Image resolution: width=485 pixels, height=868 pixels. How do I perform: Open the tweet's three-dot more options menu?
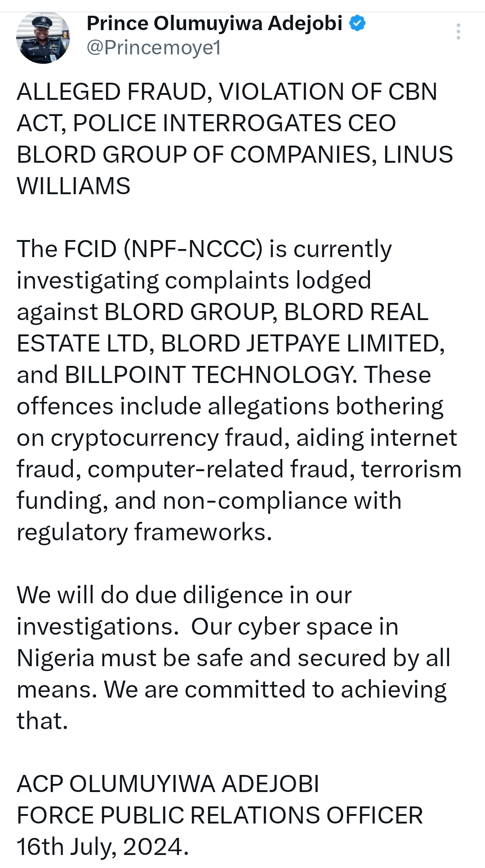458,31
